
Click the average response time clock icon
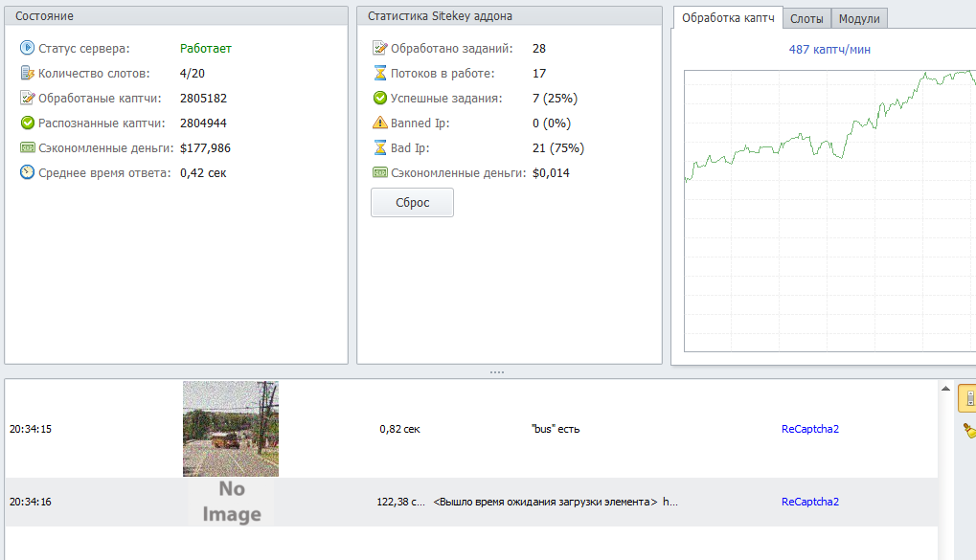click(x=27, y=172)
